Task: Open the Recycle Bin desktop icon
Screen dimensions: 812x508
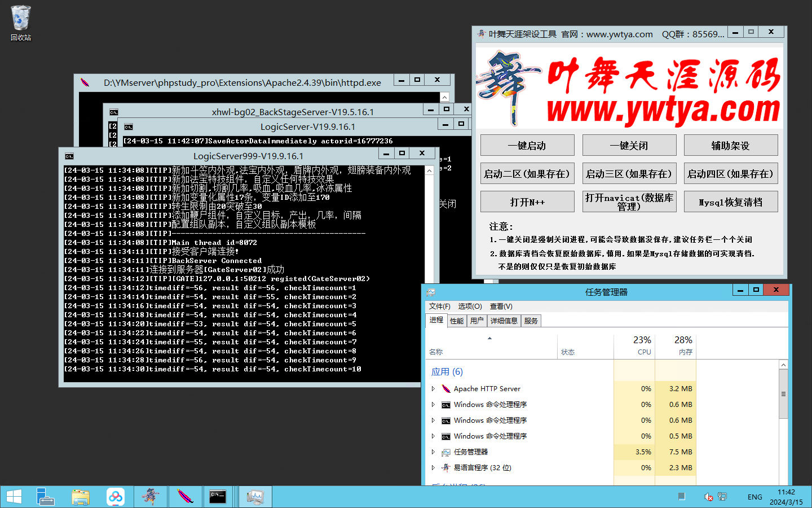Action: (20, 23)
